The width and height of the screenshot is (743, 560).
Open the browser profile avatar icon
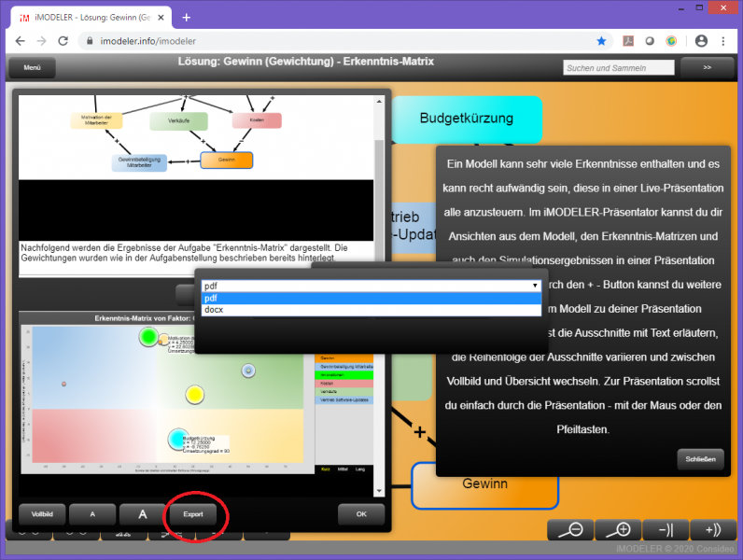701,41
